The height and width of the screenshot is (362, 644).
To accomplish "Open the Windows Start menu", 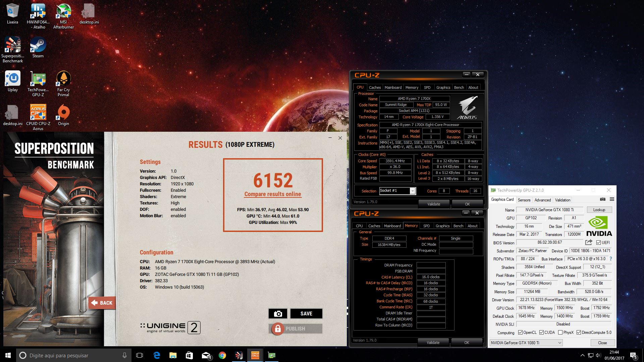I will pos(8,355).
